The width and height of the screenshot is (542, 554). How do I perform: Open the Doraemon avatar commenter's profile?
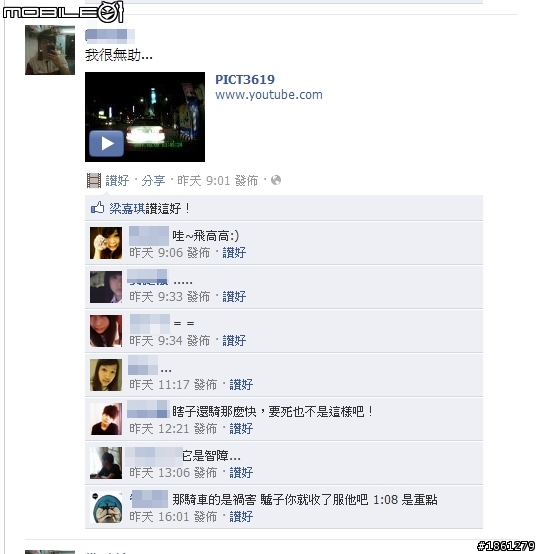(106, 507)
